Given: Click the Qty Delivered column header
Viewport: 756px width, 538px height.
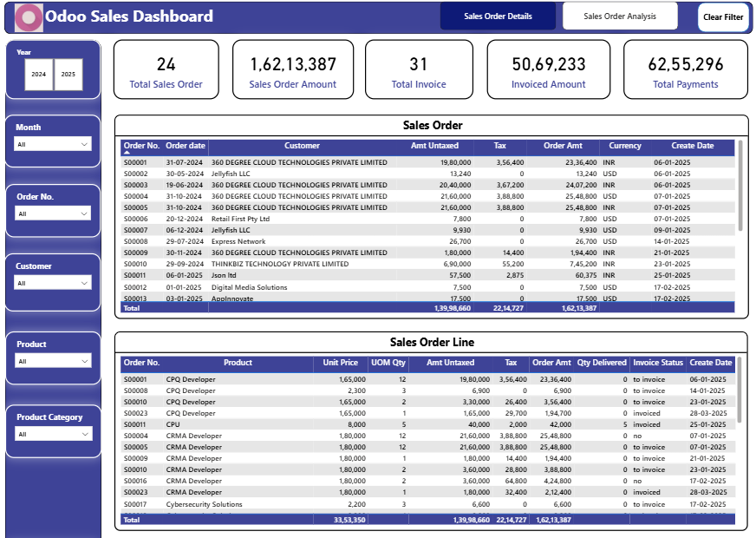Looking at the screenshot, I should pyautogui.click(x=602, y=363).
